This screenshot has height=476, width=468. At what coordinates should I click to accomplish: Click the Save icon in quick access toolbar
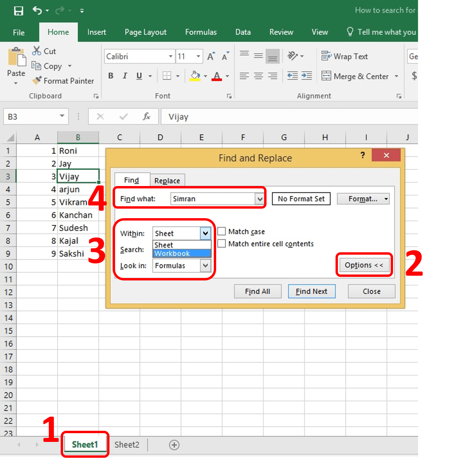[x=18, y=11]
